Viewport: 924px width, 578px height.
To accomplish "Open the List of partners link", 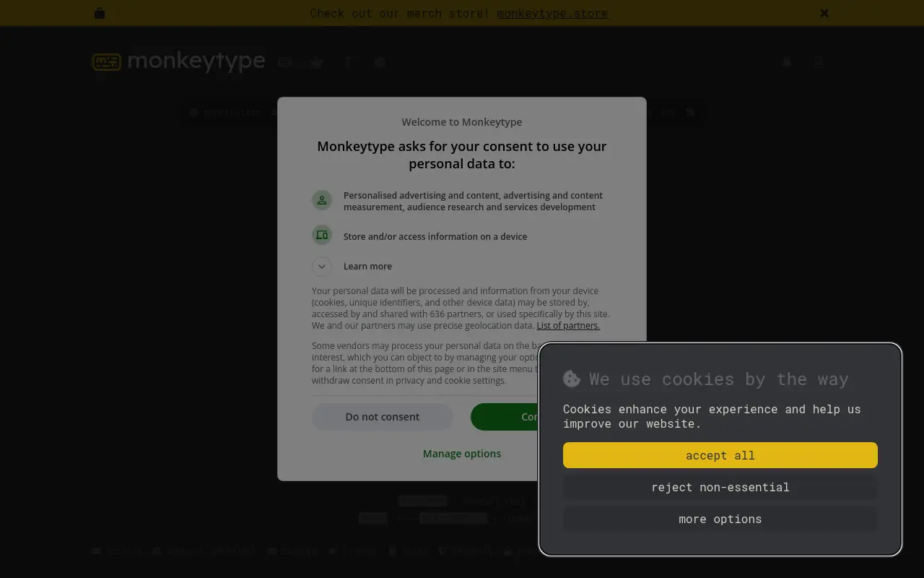I will (x=568, y=325).
